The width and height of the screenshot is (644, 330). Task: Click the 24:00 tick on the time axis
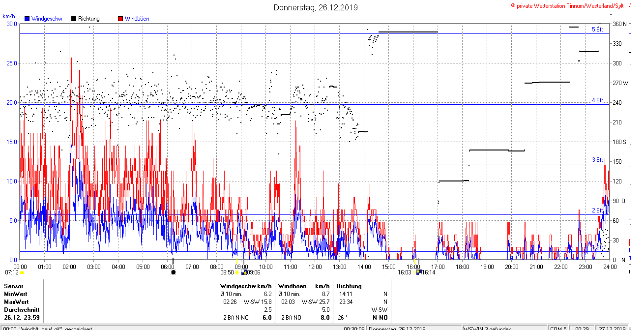pos(610,267)
